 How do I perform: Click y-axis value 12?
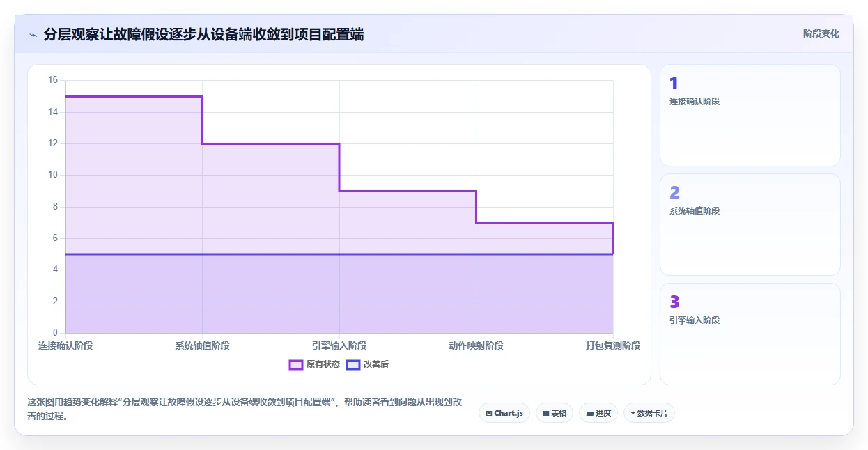[x=53, y=143]
